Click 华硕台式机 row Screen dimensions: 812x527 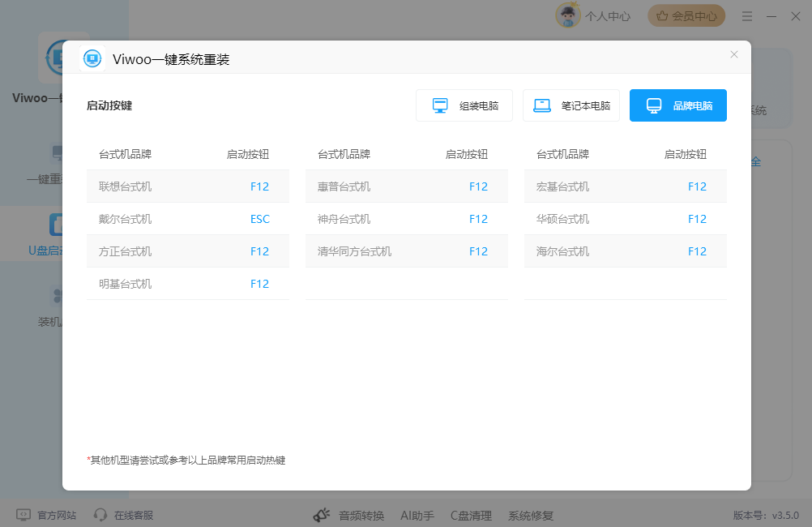[626, 219]
